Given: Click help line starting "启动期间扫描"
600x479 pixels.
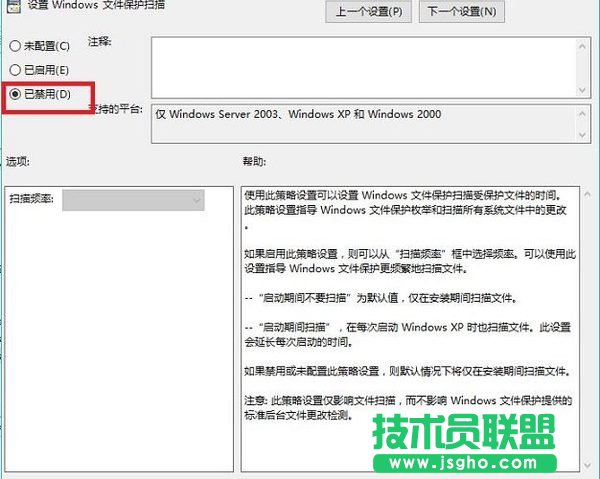Looking at the screenshot, I should 408,334.
